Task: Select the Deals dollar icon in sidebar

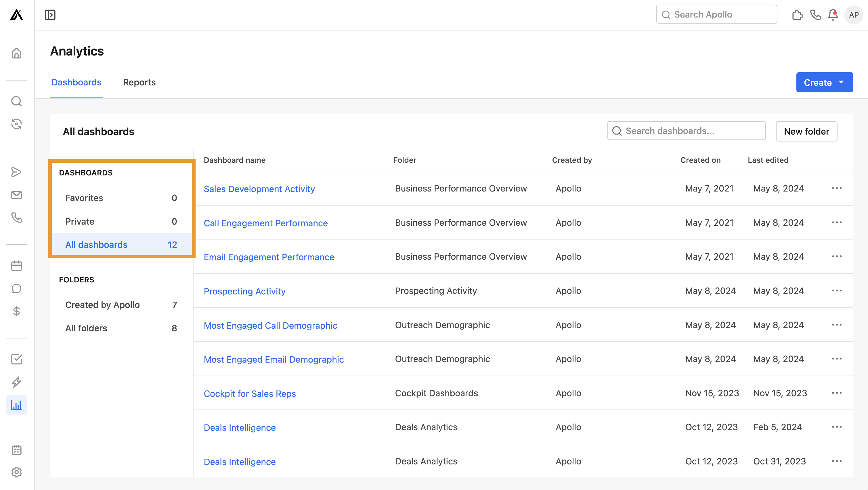Action: 16,311
